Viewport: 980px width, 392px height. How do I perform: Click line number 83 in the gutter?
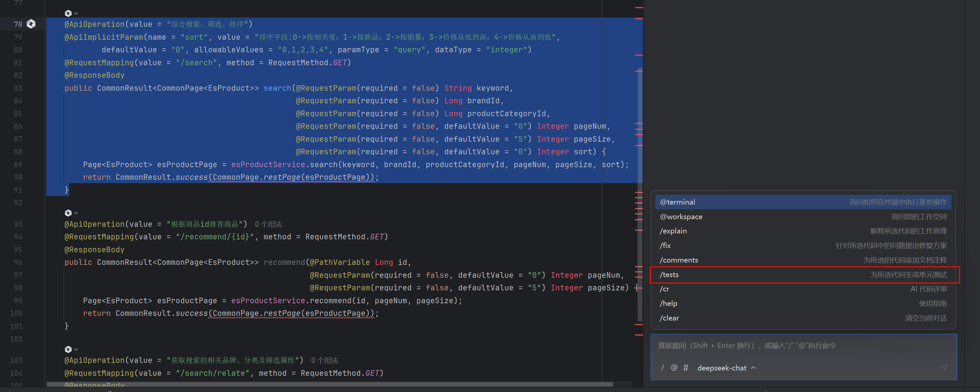coord(18,88)
